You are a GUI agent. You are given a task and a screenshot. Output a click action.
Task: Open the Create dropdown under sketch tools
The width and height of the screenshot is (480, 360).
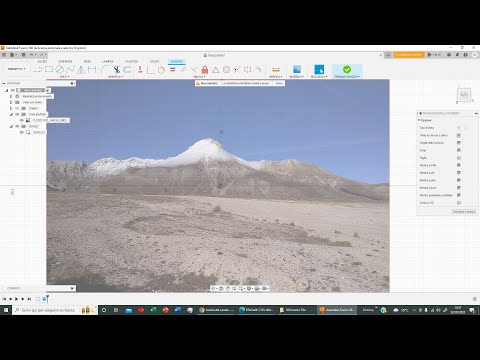coord(64,77)
